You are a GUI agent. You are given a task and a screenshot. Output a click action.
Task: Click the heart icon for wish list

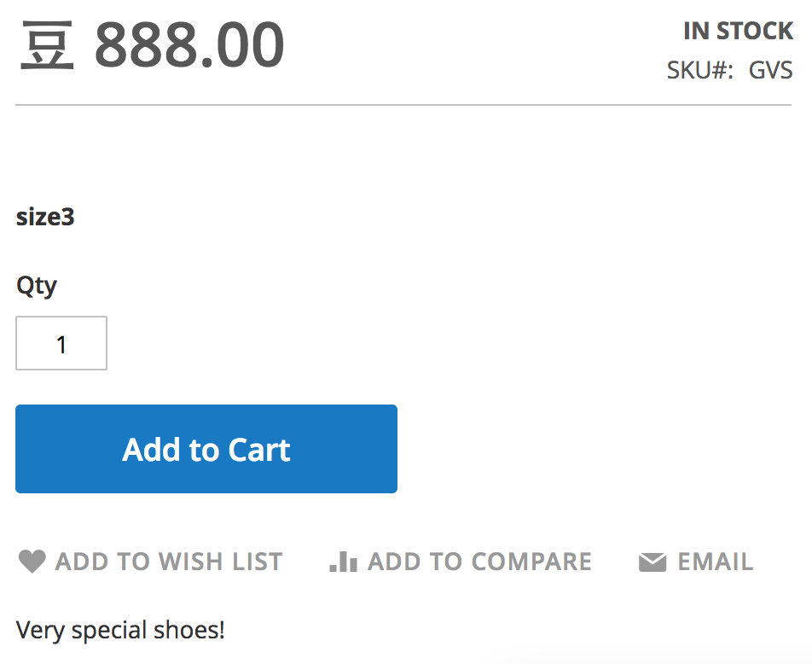32,562
